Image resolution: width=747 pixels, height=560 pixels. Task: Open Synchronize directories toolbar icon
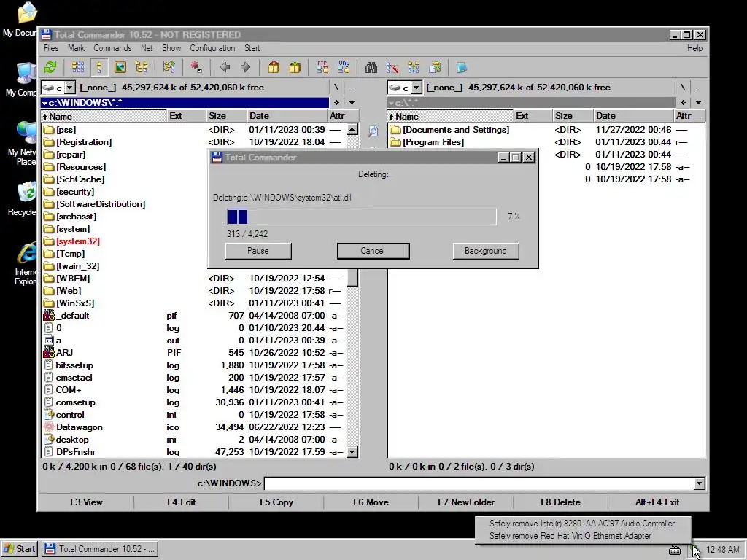pos(414,68)
